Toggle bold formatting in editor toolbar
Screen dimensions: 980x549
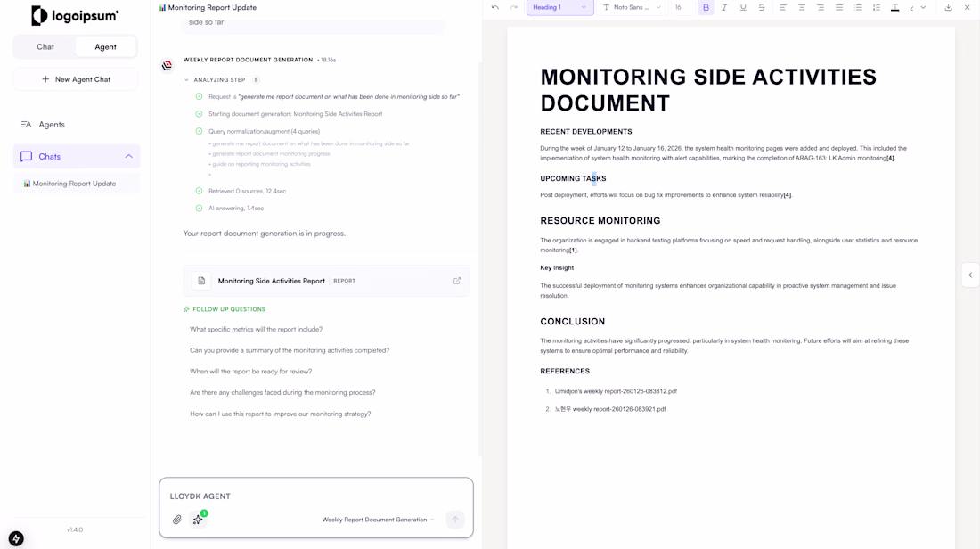[x=706, y=7]
